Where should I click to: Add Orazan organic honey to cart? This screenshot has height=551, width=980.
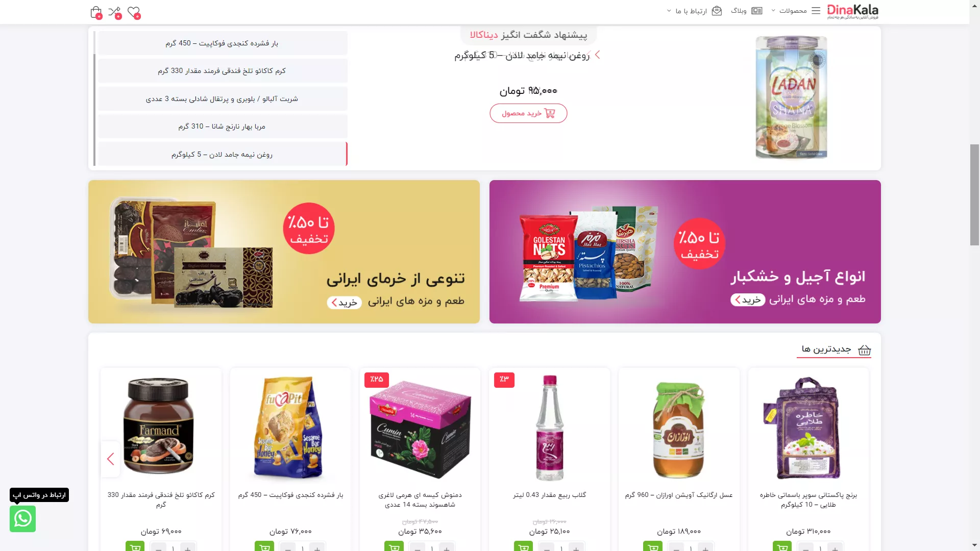[x=653, y=547]
